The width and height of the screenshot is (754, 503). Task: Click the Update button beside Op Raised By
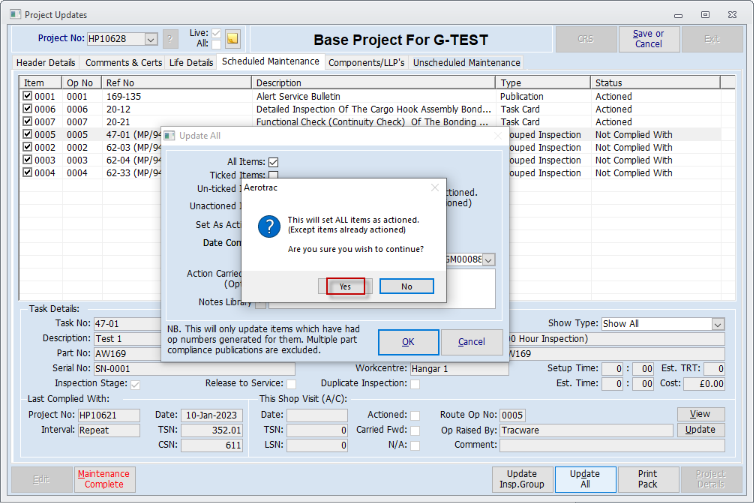tap(700, 430)
